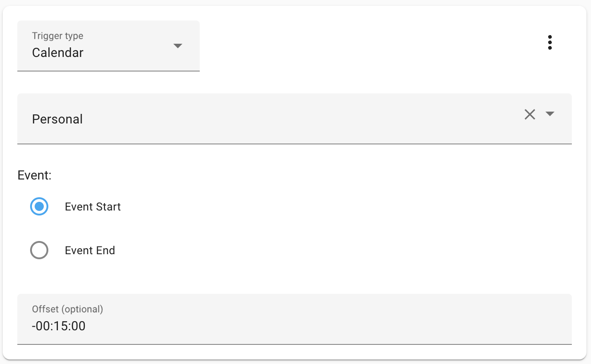Click empty middle of Personal calendar field
591x364 pixels.
pos(292,119)
